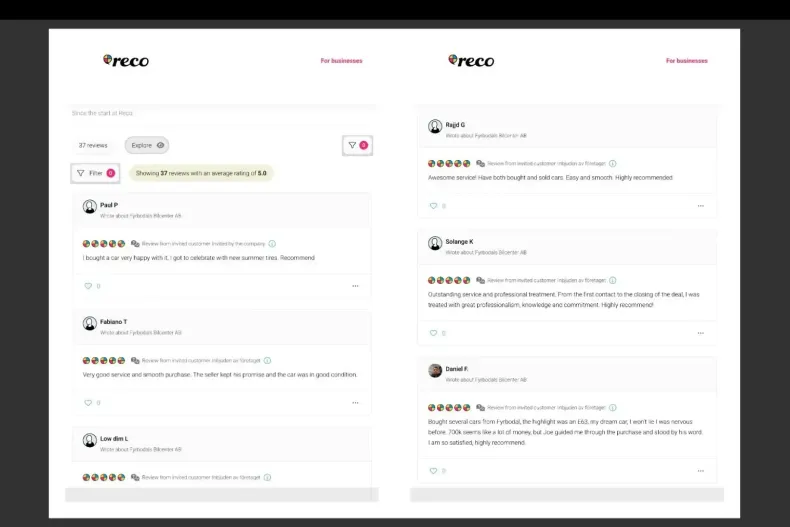Viewport: 790px width, 527px height.
Task: Open the options menu on Daniel F's review
Action: (701, 471)
